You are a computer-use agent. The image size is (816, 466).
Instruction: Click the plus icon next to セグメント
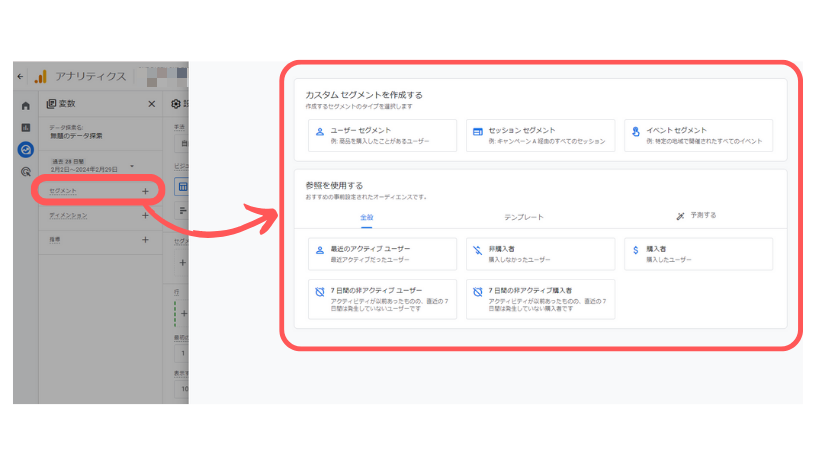tap(145, 190)
